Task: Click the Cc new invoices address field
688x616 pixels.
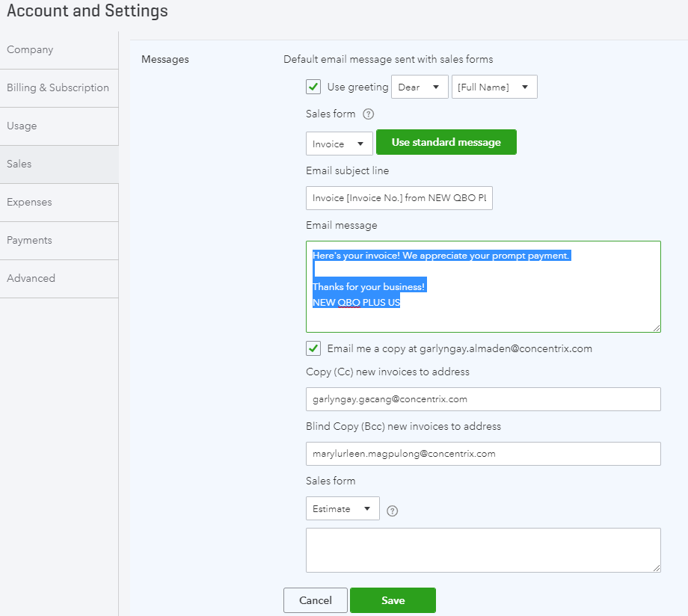Action: point(482,399)
